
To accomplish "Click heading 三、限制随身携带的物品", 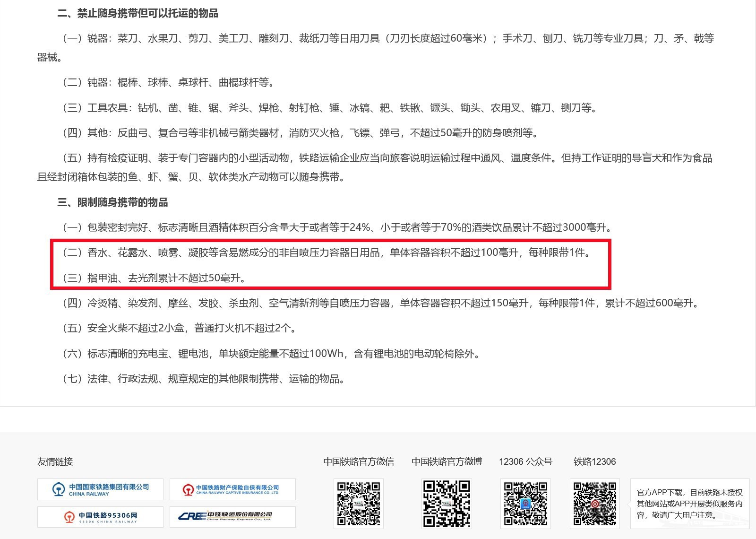I will [x=112, y=202].
